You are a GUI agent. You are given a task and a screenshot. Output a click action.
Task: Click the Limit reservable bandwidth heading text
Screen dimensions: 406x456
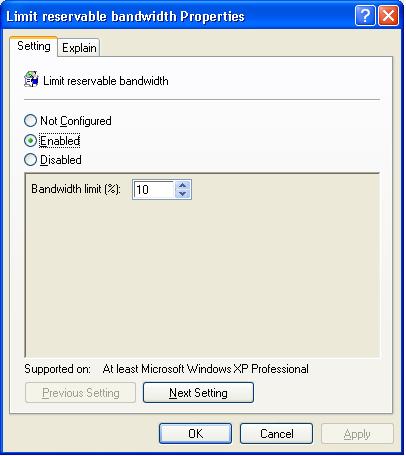pos(106,81)
